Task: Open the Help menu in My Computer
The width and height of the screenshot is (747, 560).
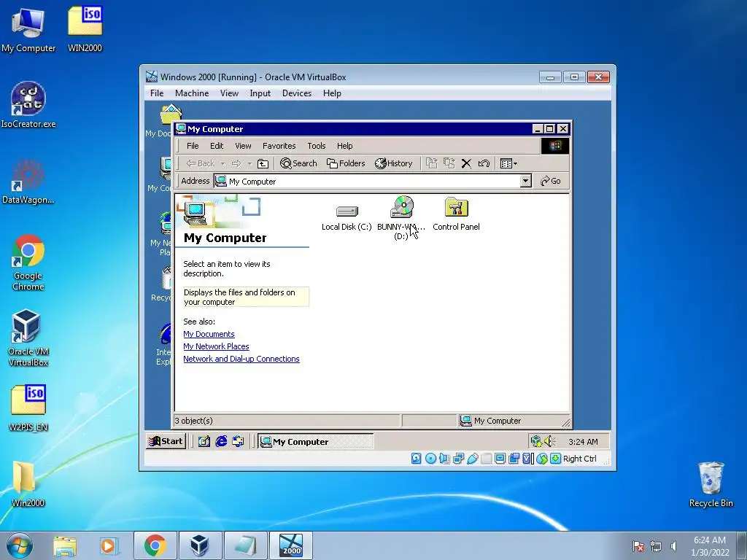Action: 345,146
